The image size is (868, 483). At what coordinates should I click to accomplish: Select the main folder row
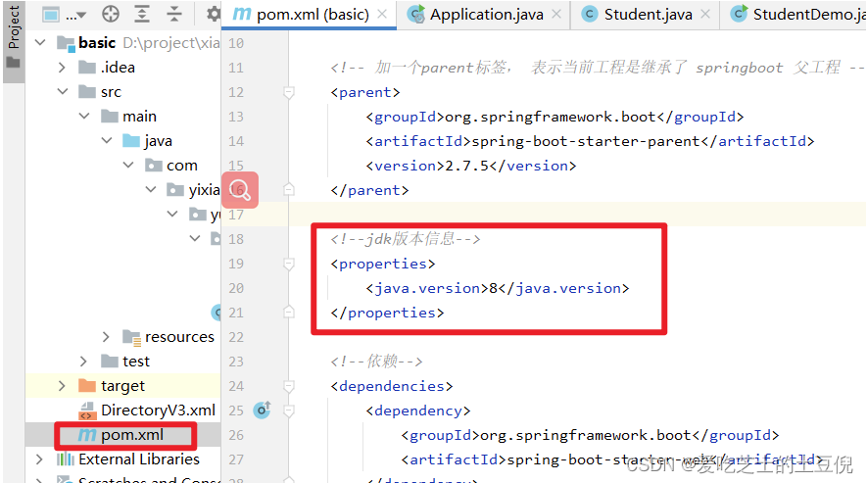pyautogui.click(x=122, y=116)
